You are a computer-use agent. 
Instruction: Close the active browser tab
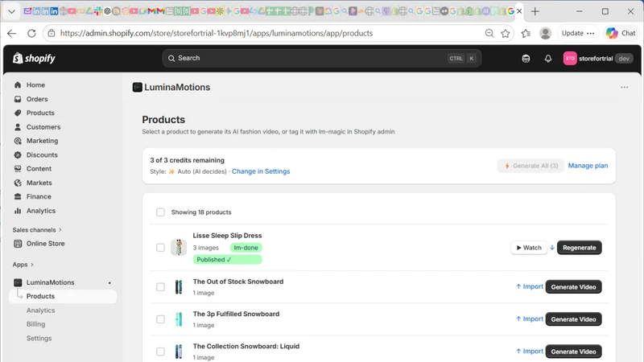[519, 11]
